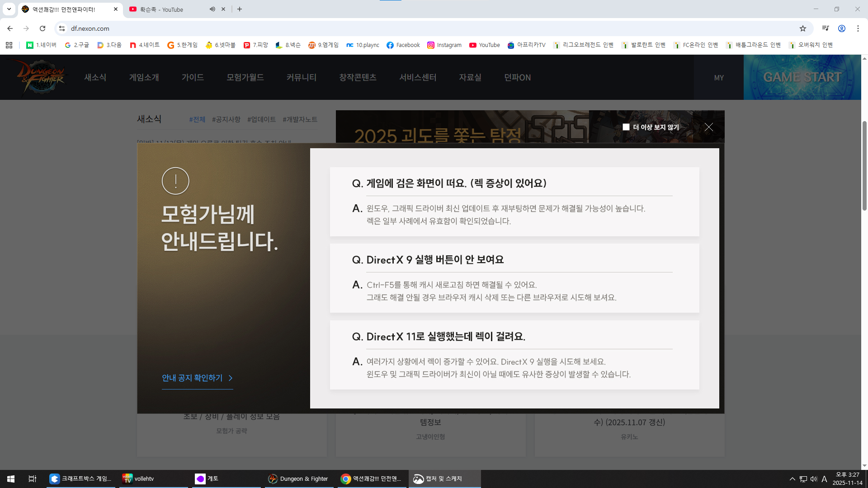Open the Chrome profile icon

point(841,28)
